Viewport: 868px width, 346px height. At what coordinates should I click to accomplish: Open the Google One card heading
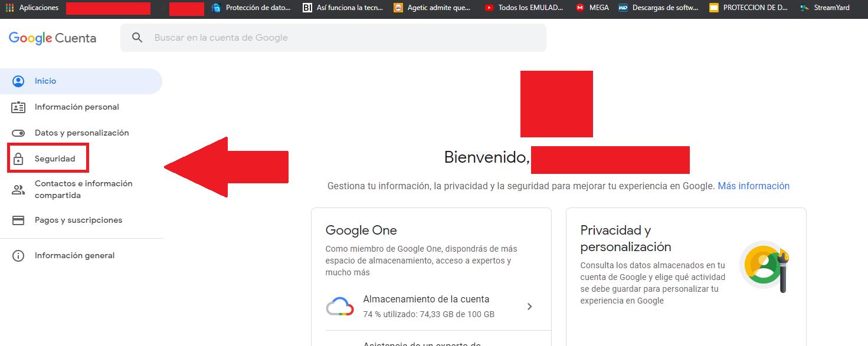pyautogui.click(x=361, y=230)
